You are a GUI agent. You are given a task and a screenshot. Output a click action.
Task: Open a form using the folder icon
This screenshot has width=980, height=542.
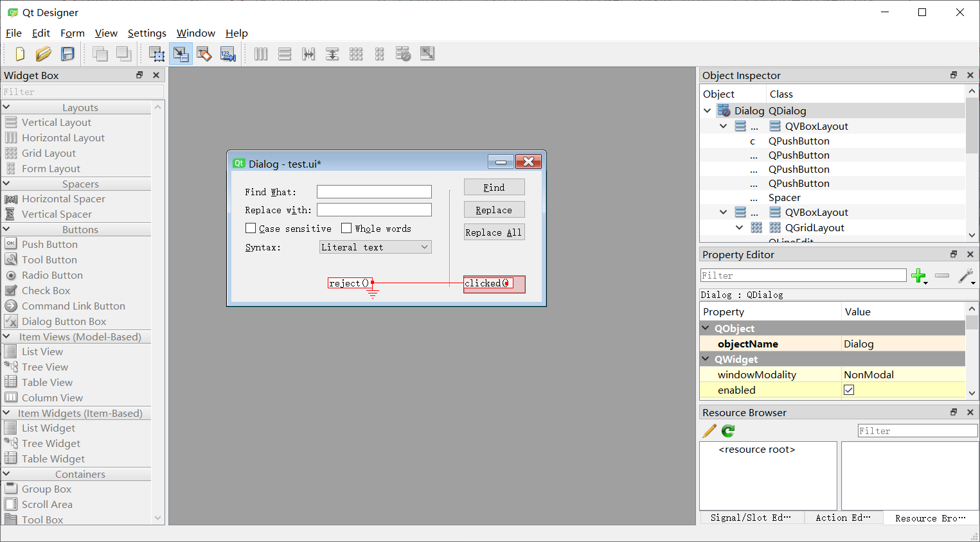coord(44,54)
